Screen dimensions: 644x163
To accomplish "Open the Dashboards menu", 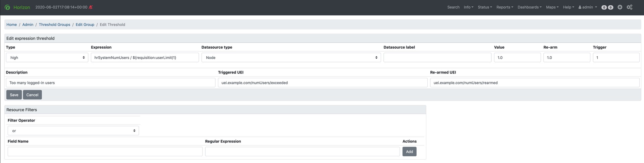I will tap(529, 7).
